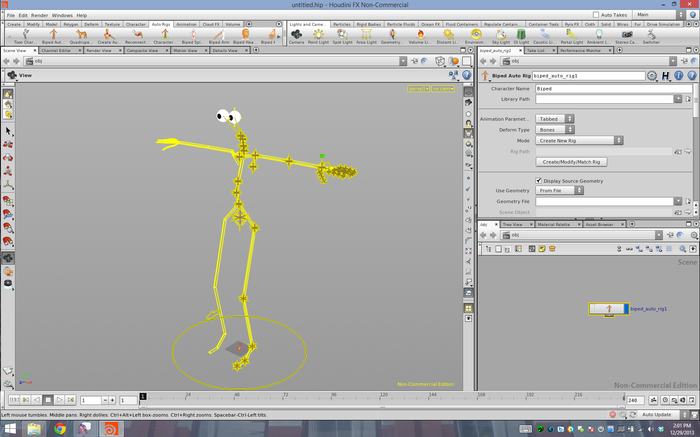Click the end frame 240 field
The width and height of the screenshot is (700, 437).
click(635, 400)
